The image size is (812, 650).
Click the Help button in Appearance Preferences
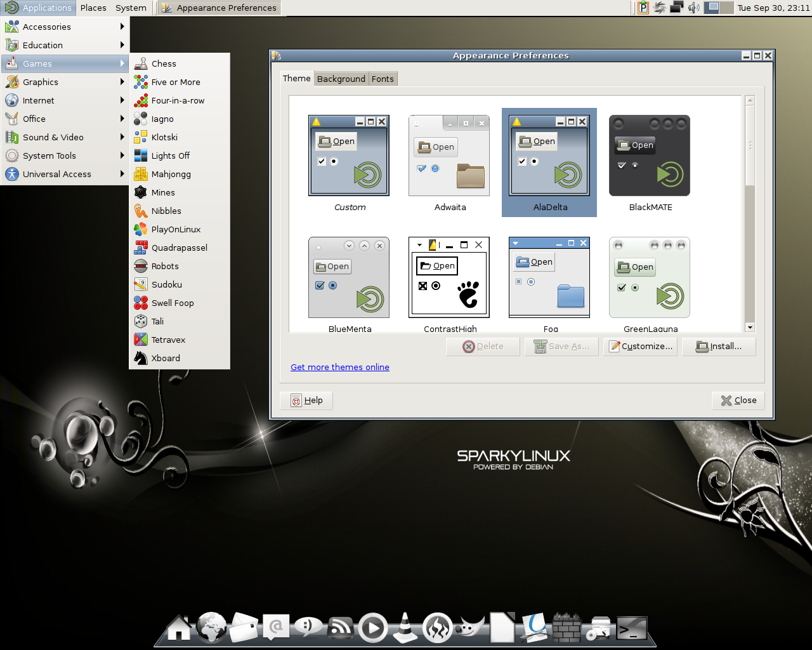click(x=306, y=400)
